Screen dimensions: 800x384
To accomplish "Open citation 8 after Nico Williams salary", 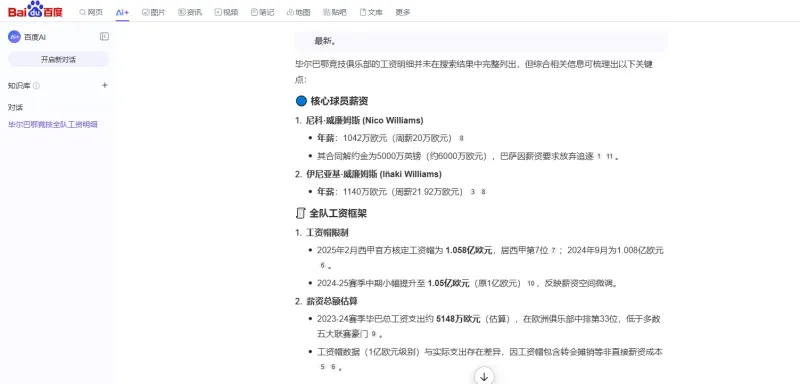I will point(461,138).
